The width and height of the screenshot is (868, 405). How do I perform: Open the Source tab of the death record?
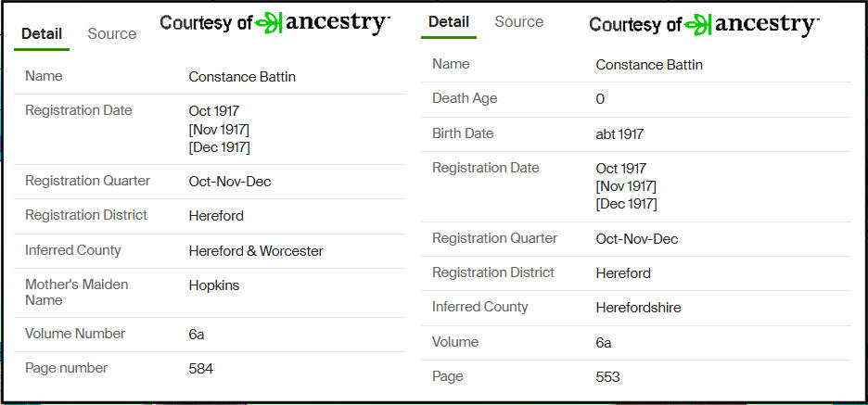click(x=518, y=21)
